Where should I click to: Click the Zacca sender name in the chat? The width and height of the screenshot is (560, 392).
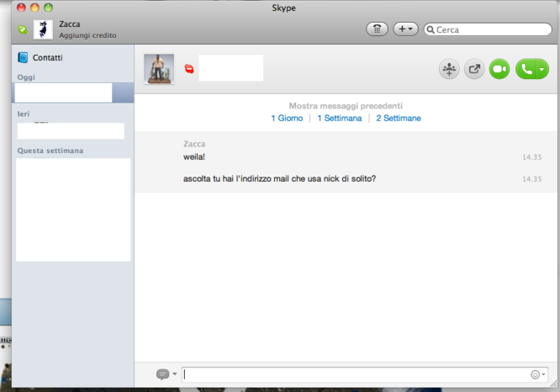coord(194,144)
